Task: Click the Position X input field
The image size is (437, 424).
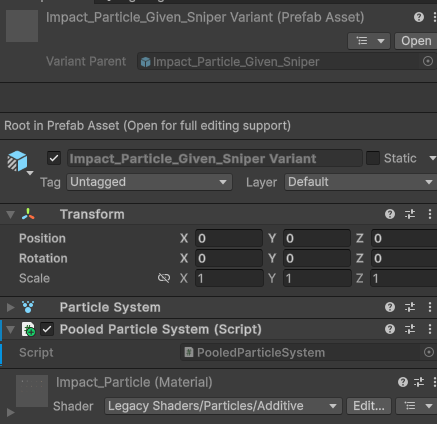Action: (x=229, y=238)
